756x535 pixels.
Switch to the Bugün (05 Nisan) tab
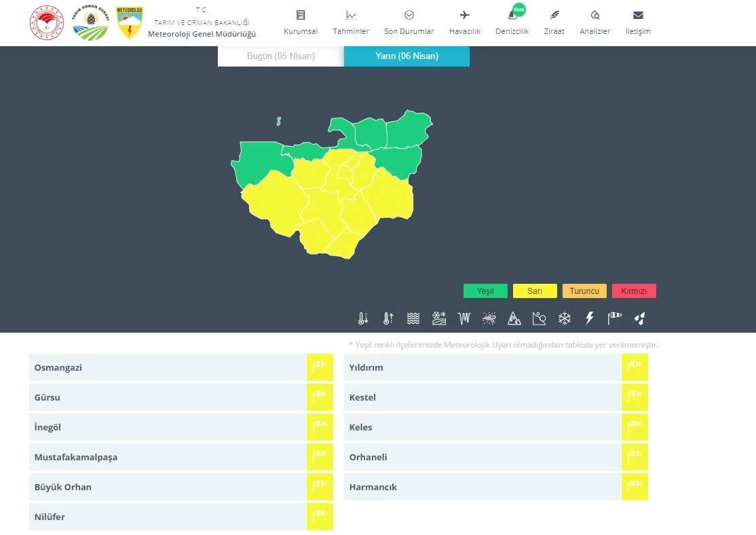[280, 56]
